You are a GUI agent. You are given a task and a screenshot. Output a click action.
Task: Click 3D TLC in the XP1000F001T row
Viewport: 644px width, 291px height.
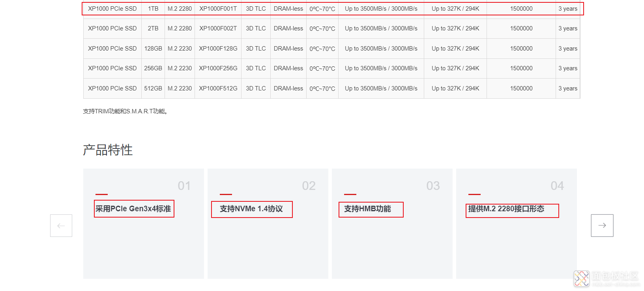pos(256,9)
